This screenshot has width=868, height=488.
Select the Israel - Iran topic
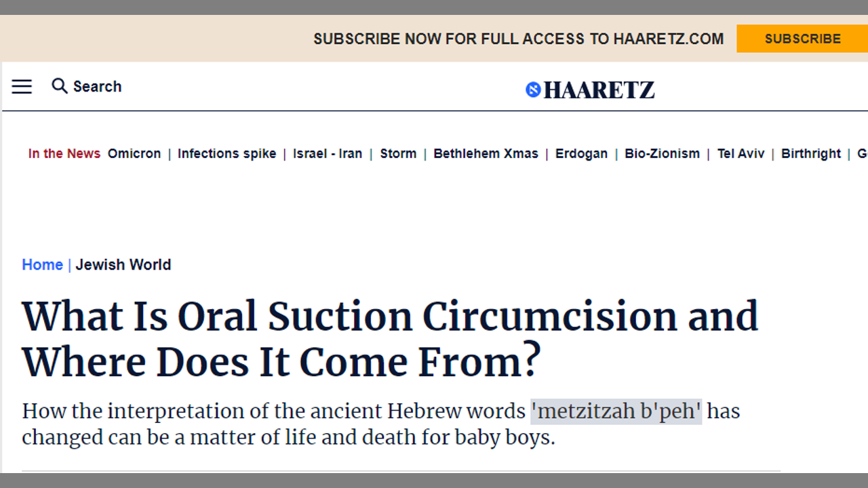[x=328, y=154]
